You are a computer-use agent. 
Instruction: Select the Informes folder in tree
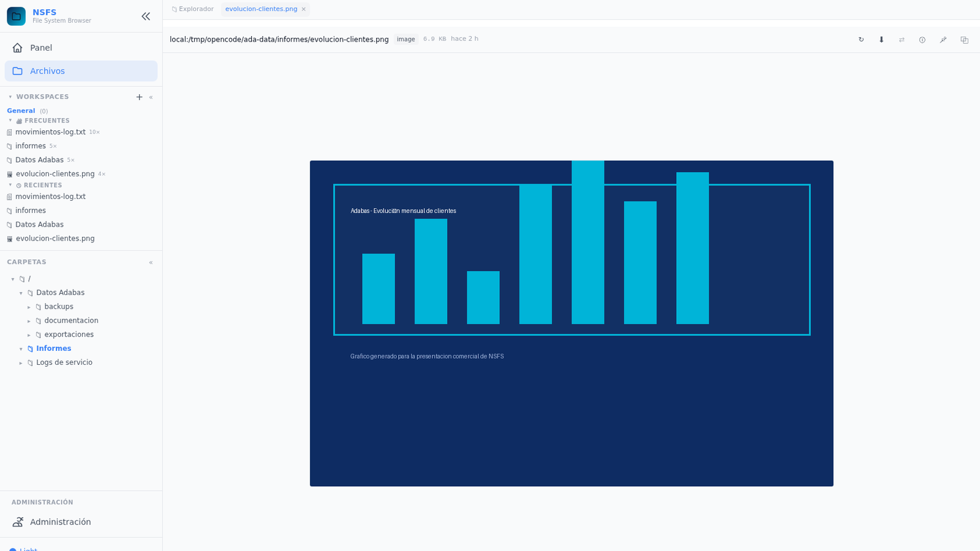click(x=53, y=348)
